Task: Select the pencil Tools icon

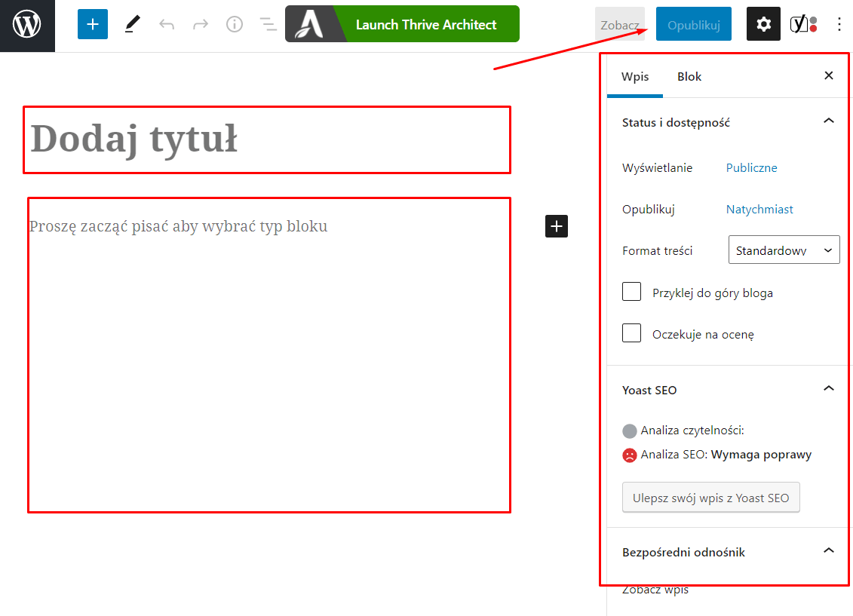Action: click(x=133, y=25)
